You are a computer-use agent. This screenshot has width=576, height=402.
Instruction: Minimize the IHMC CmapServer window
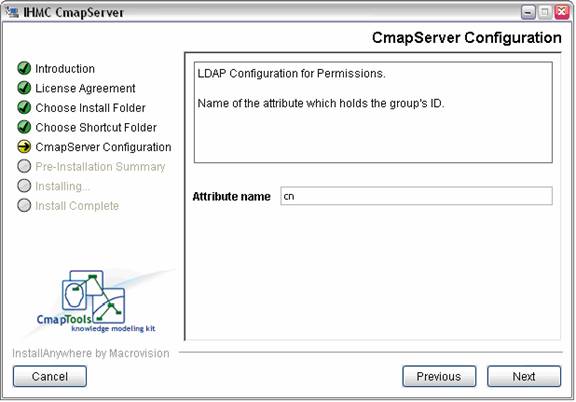tap(528, 12)
